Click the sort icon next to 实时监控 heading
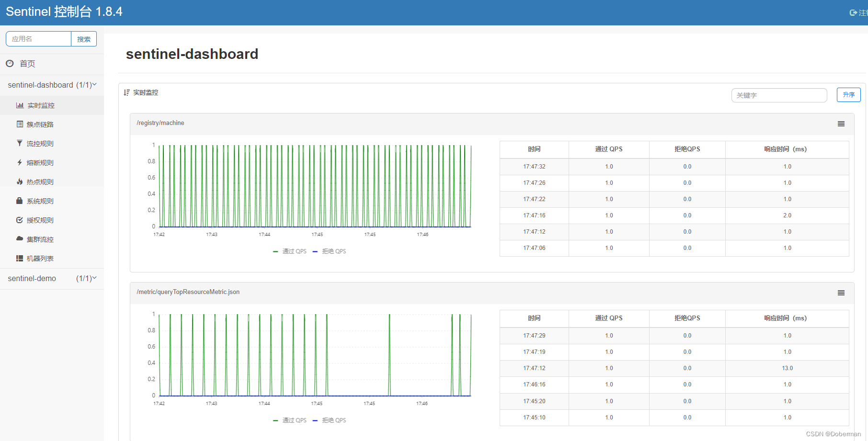The image size is (868, 441). click(x=127, y=92)
